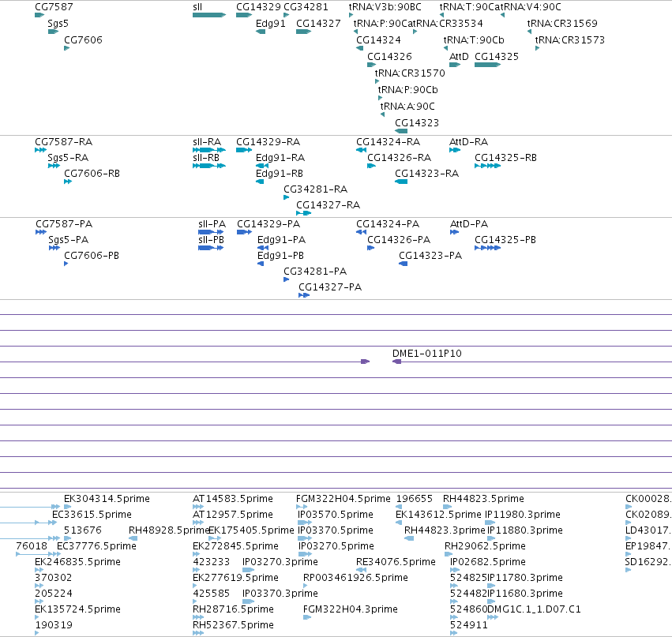Click the CG7587-RA transcript label
This screenshot has width=672, height=637.
(63, 142)
